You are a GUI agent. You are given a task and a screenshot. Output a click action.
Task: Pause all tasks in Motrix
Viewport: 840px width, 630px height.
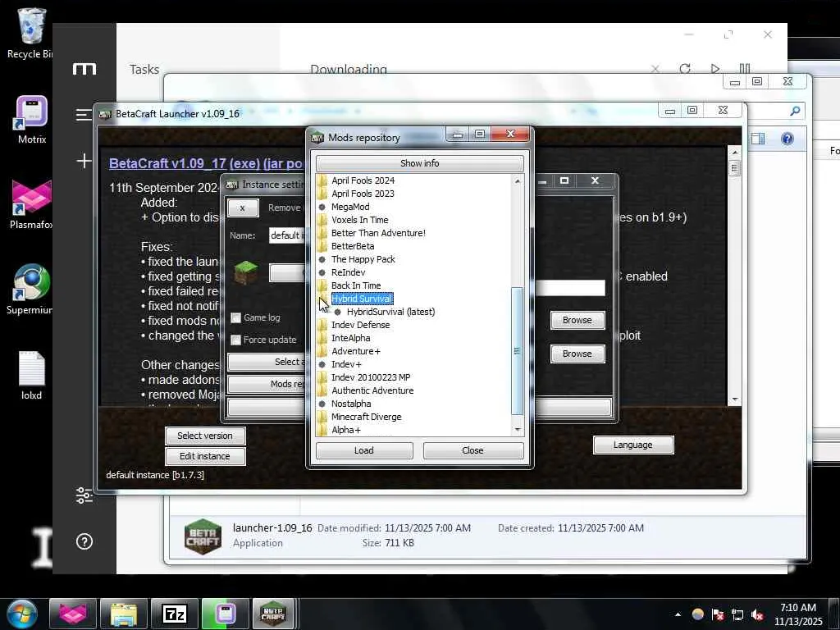coord(745,69)
